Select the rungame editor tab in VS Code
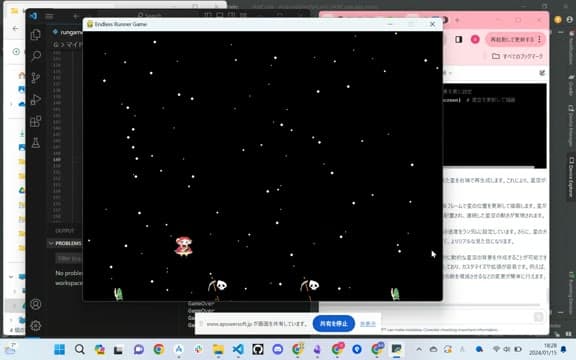 [x=68, y=32]
